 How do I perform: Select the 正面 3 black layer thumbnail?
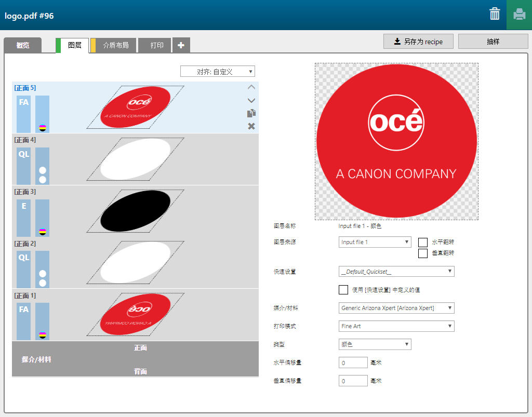click(136, 211)
